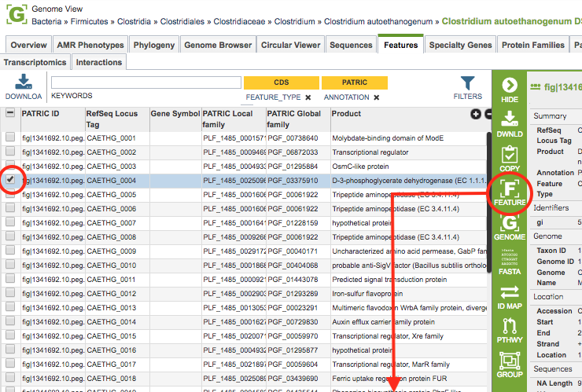
Task: Open the Specialty Genes tab
Action: pyautogui.click(x=460, y=45)
